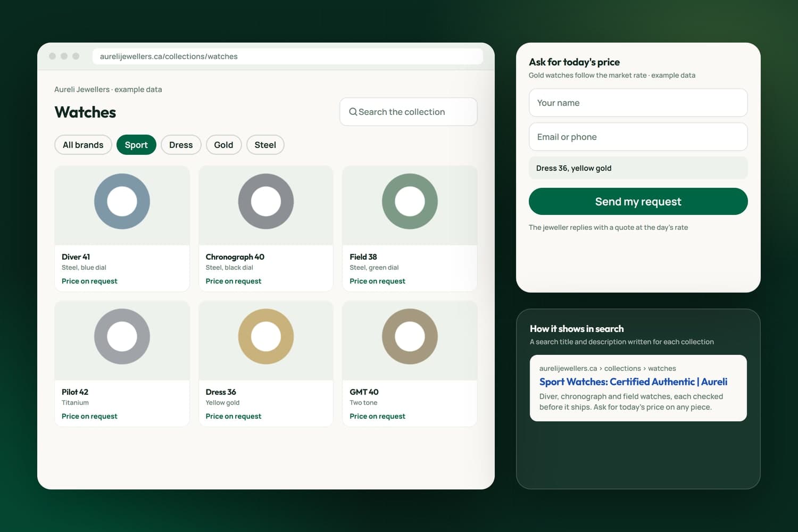
Task: Click Price on request under Chronograph 40
Action: tap(234, 281)
